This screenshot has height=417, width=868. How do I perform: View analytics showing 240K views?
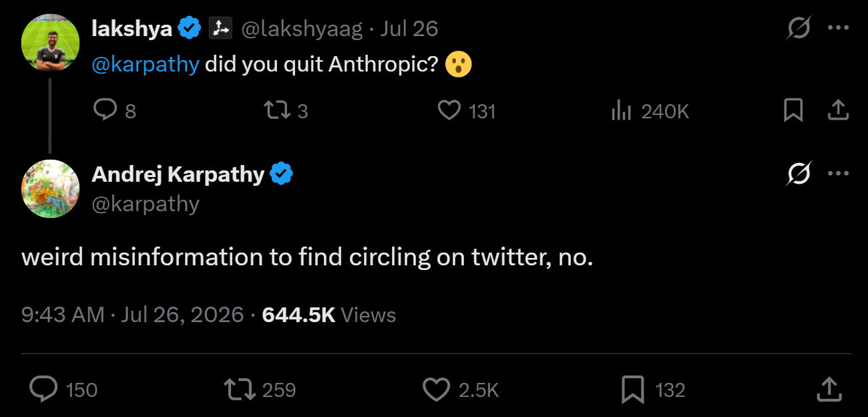(x=650, y=111)
